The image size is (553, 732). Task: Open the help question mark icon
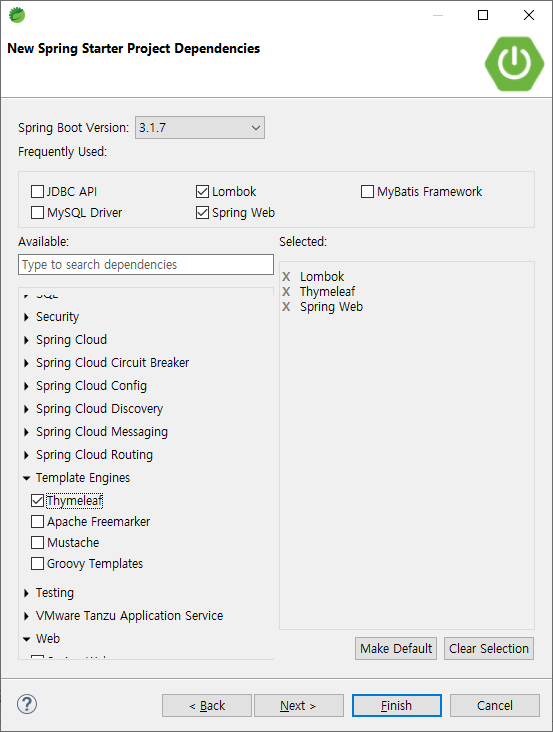[x=27, y=704]
